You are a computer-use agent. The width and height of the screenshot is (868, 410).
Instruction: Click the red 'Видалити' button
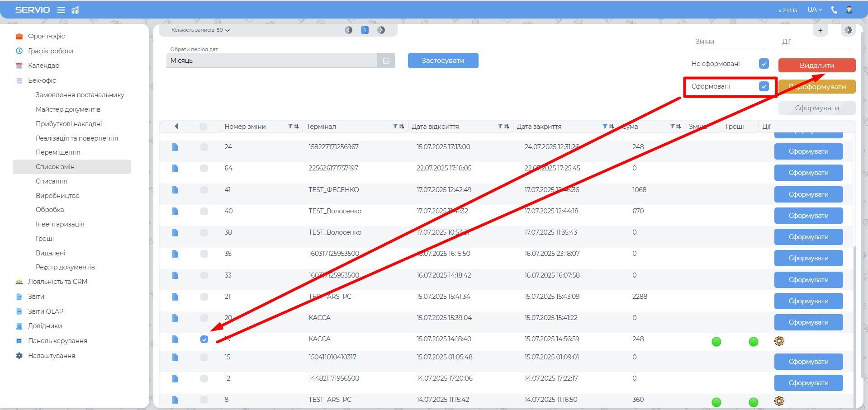tap(816, 66)
